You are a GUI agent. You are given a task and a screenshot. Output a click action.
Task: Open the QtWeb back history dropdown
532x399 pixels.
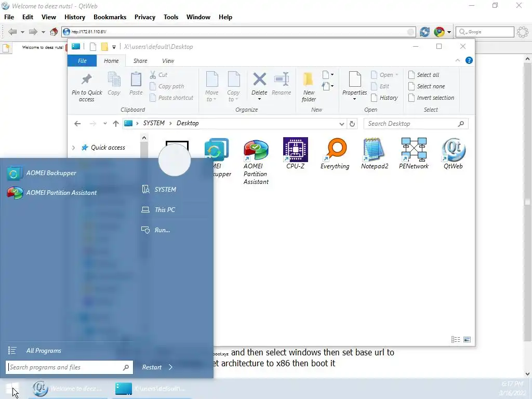[22, 32]
